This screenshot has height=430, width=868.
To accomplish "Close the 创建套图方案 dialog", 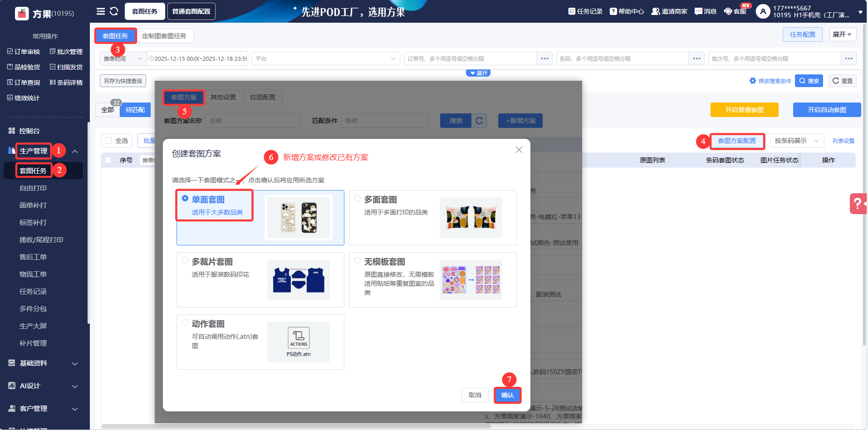I will (519, 150).
